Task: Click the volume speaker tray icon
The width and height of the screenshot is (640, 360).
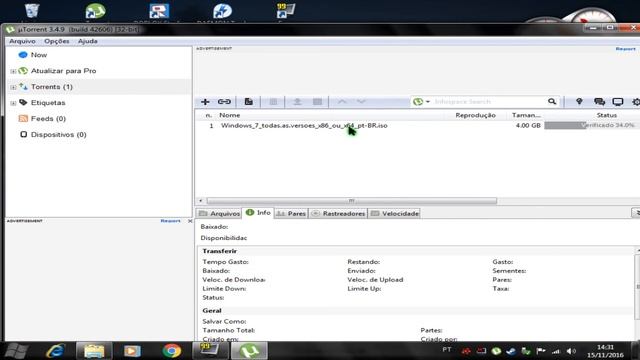Action: [x=571, y=351]
